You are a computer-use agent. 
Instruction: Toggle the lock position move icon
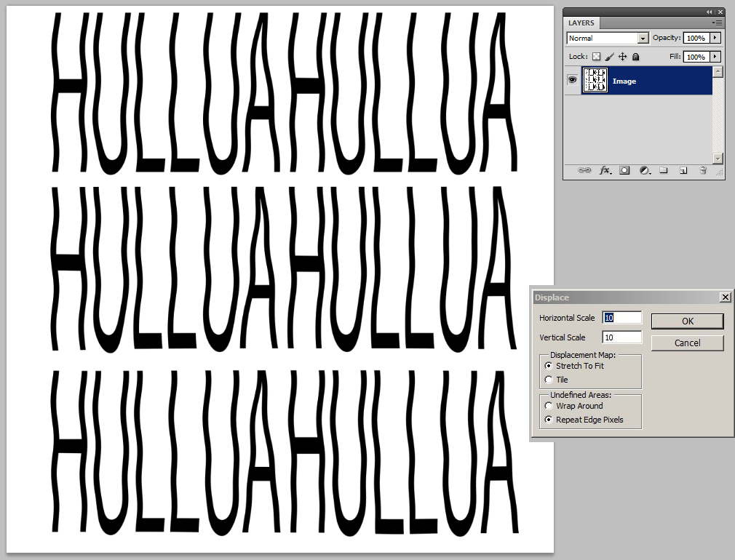coord(622,57)
